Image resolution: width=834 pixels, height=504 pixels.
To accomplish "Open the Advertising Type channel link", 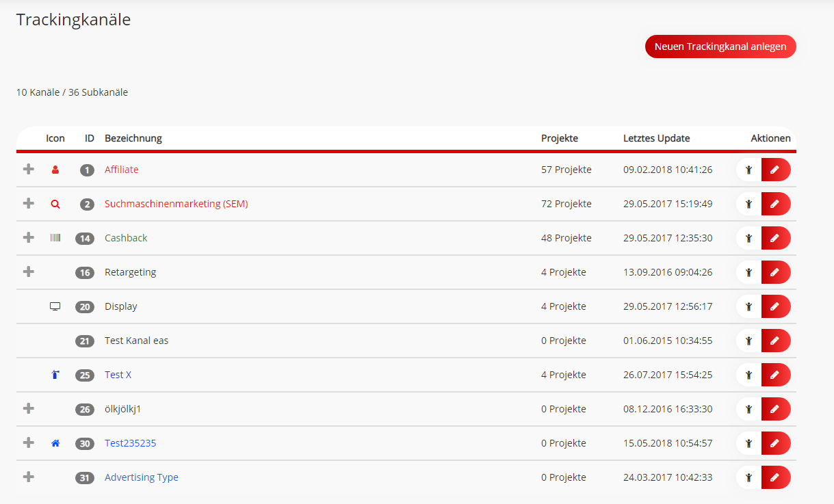I will coord(141,477).
